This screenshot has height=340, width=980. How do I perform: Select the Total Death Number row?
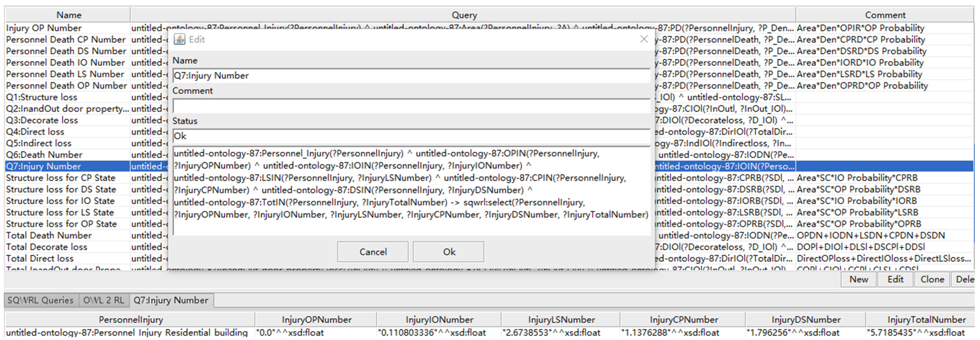pos(49,236)
